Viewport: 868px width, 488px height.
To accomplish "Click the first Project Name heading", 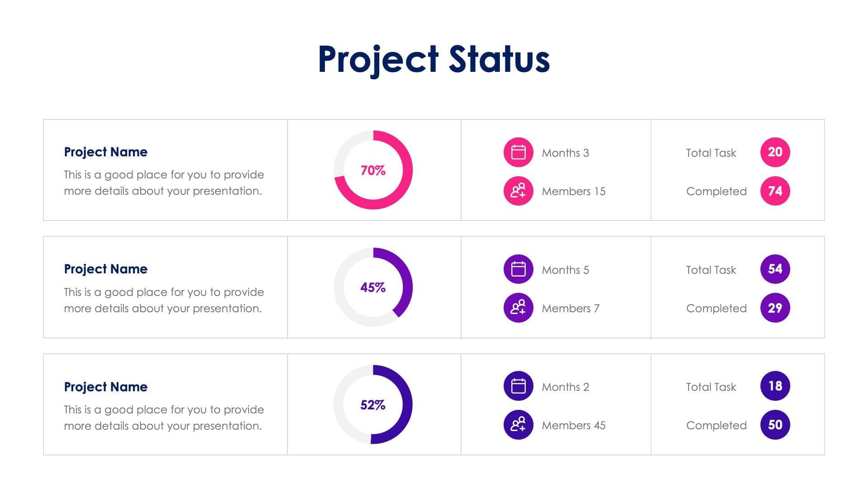I will 106,152.
